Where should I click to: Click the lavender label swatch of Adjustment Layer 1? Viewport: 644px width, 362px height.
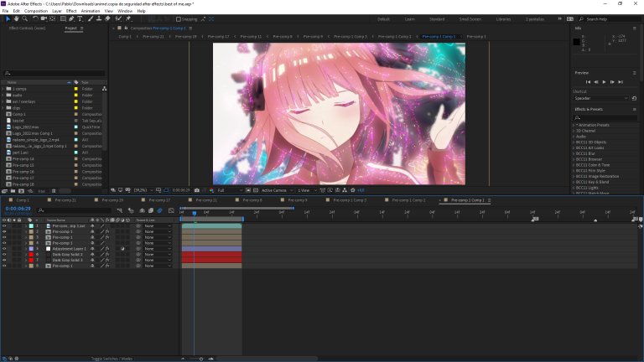(31, 249)
